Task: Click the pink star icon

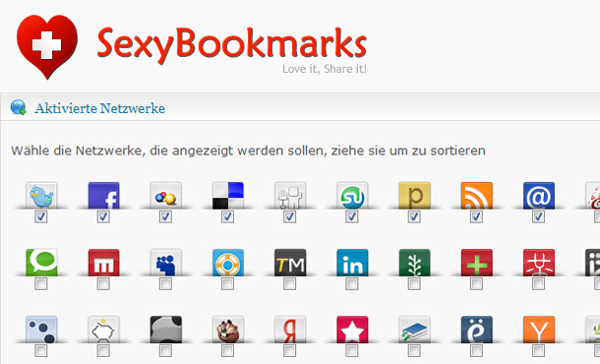Action: (352, 330)
